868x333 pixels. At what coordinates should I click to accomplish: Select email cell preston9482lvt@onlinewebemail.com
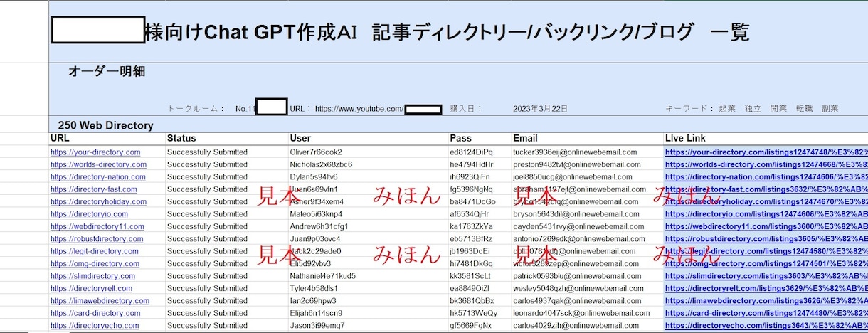coord(577,164)
